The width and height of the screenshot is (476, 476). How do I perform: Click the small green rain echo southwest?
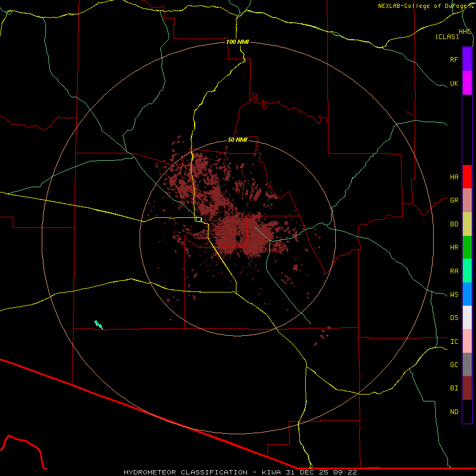[98, 325]
